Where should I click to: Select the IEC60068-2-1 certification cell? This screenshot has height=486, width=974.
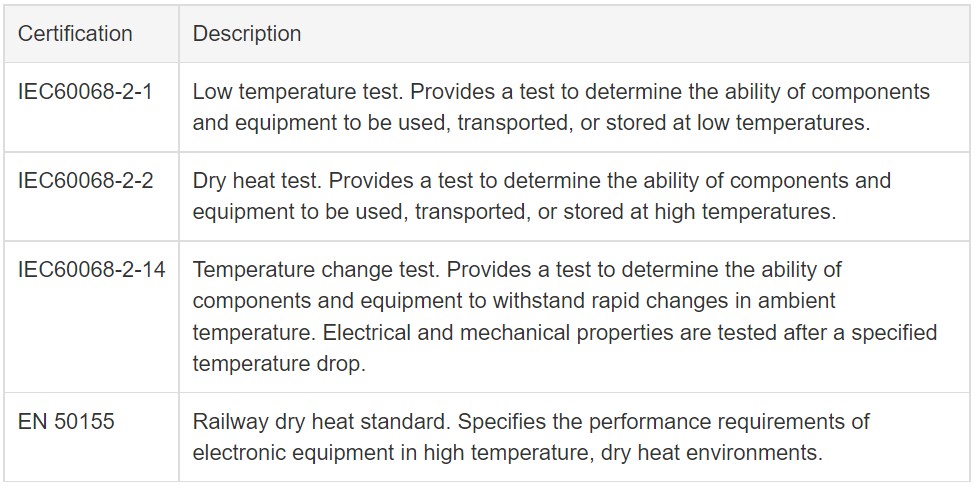point(92,107)
